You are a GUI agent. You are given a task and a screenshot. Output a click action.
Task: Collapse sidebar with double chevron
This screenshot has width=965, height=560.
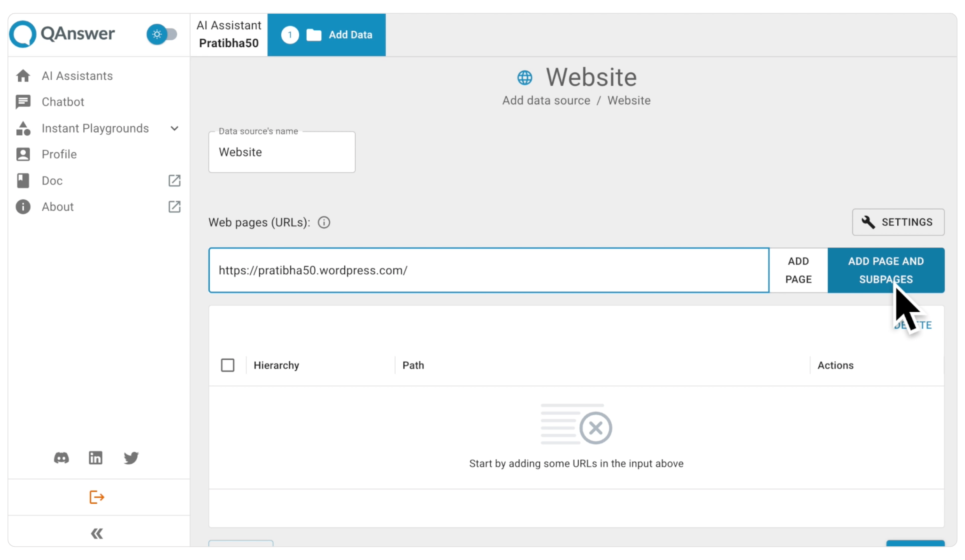tap(97, 534)
